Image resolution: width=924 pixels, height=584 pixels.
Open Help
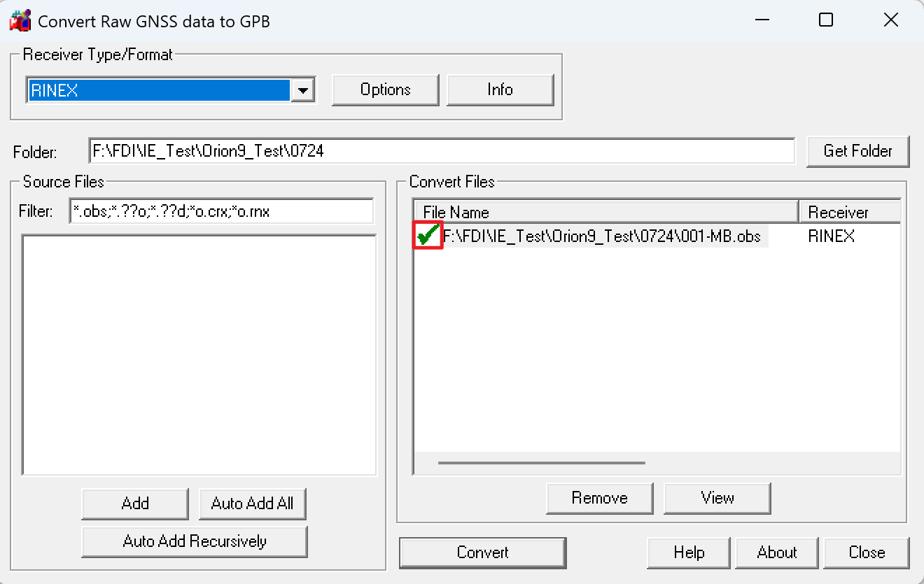[x=689, y=553]
